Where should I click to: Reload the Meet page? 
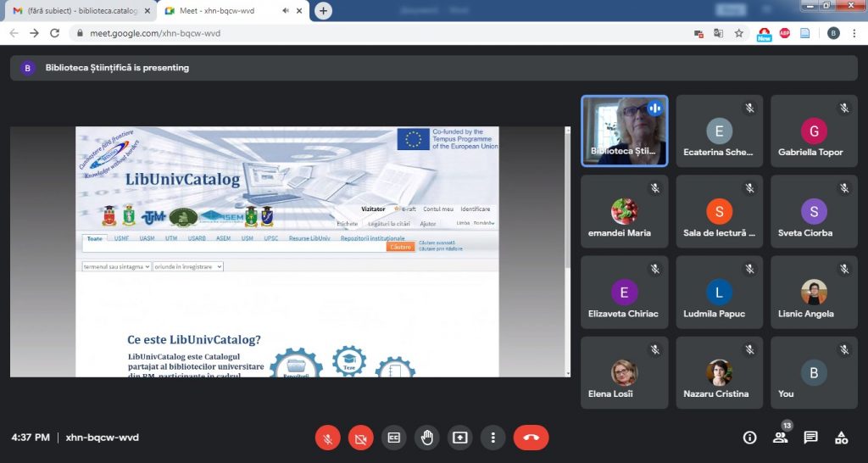click(55, 33)
